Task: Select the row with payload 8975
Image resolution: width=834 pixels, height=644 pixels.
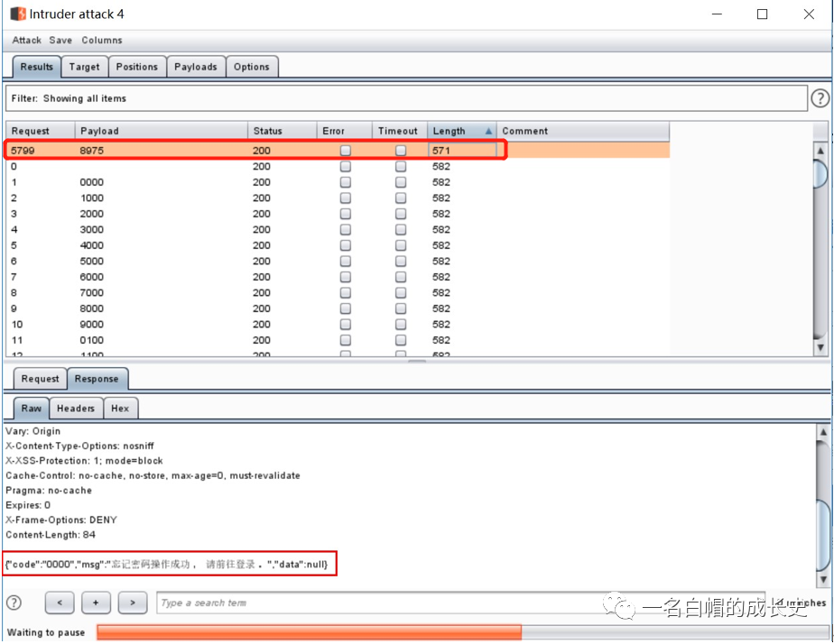Action: (x=338, y=151)
